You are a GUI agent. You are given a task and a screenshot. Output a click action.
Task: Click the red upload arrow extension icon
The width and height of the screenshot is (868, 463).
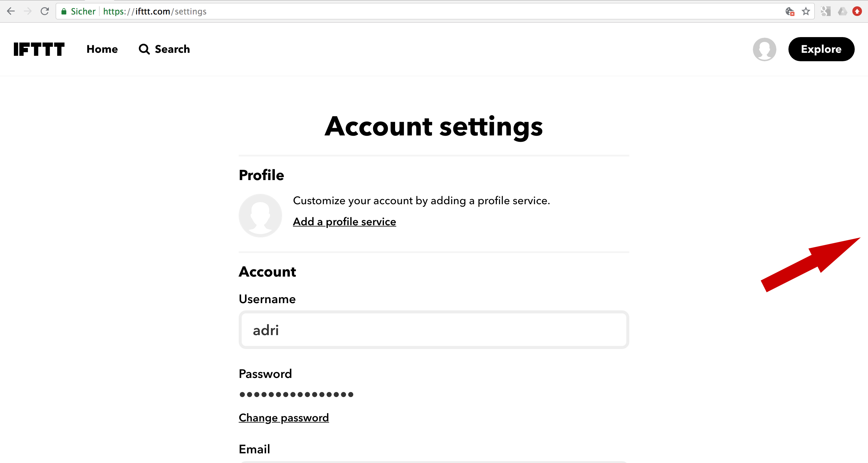point(857,11)
